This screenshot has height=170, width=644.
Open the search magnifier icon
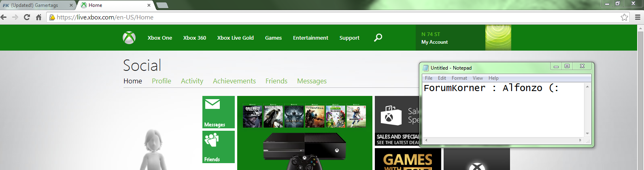tap(378, 38)
